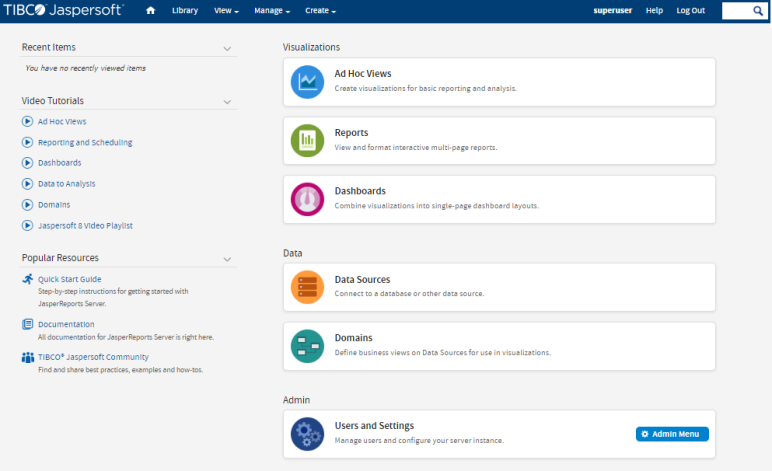Open the Data to Analysis link
The height and width of the screenshot is (471, 772).
pyautogui.click(x=66, y=184)
